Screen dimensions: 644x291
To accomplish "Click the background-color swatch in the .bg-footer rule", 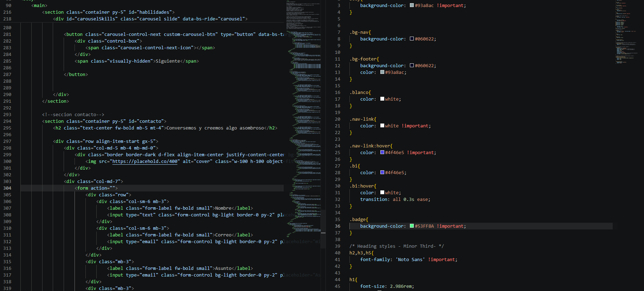I will [x=412, y=65].
